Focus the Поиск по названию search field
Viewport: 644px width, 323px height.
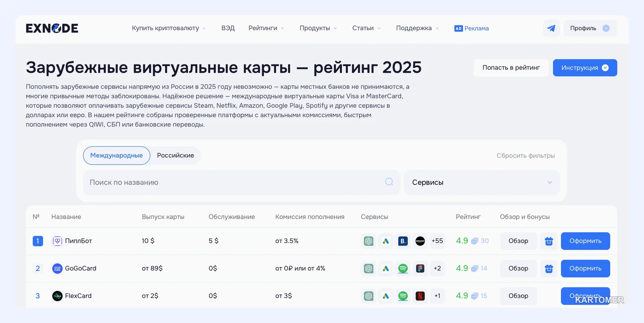pyautogui.click(x=242, y=182)
